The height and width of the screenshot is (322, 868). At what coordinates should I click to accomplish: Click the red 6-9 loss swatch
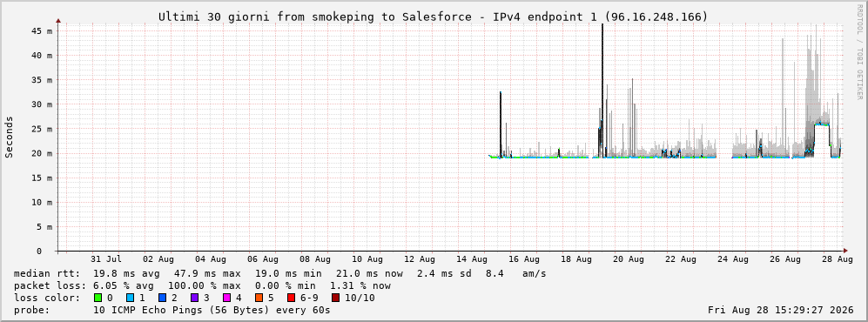click(291, 299)
